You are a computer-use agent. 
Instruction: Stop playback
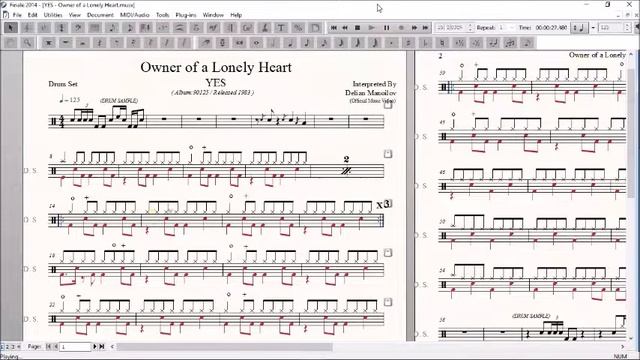pyautogui.click(x=358, y=28)
